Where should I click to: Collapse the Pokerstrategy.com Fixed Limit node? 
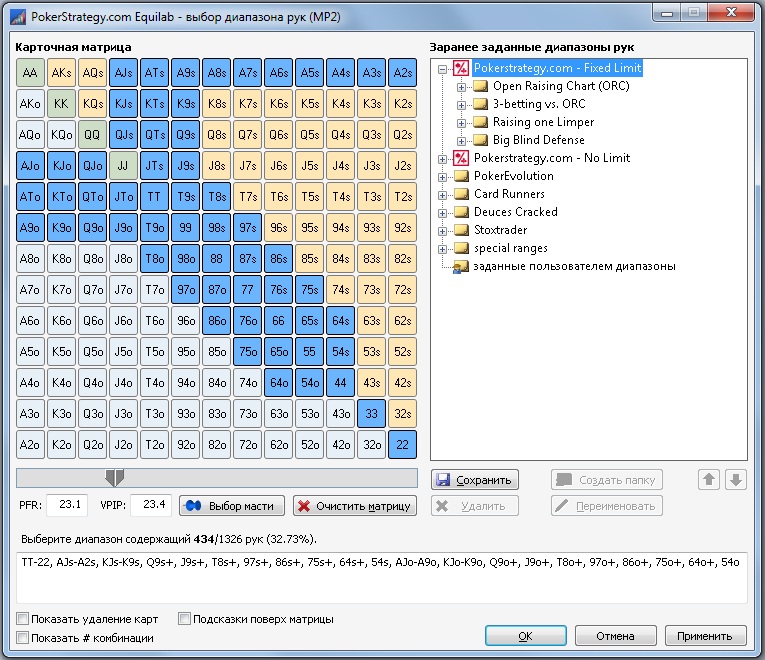pos(442,69)
